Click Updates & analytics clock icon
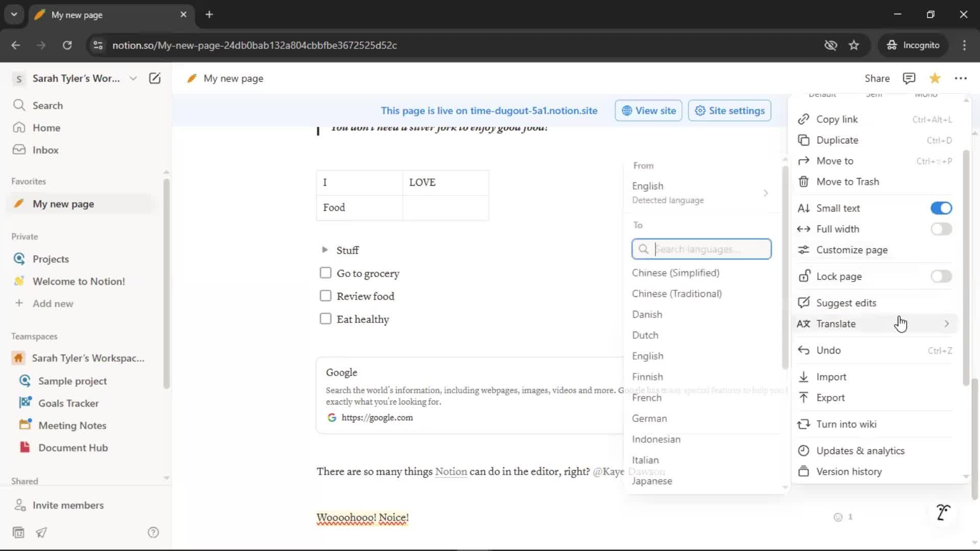Screen dimensions: 980x551 coord(803,450)
